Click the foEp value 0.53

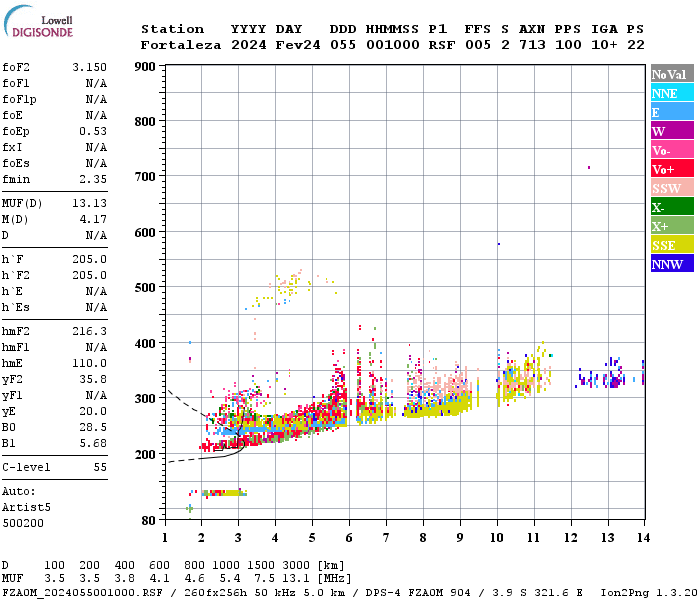coord(93,131)
